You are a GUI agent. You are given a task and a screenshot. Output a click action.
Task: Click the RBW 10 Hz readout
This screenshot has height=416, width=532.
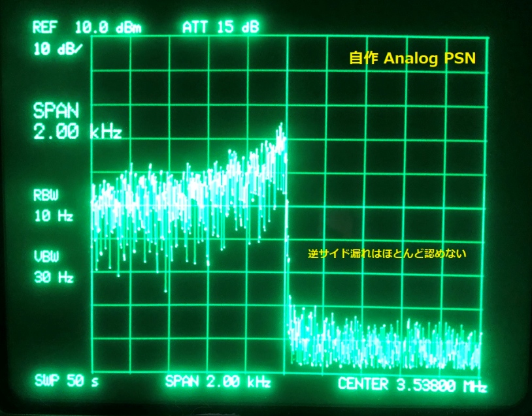(54, 206)
